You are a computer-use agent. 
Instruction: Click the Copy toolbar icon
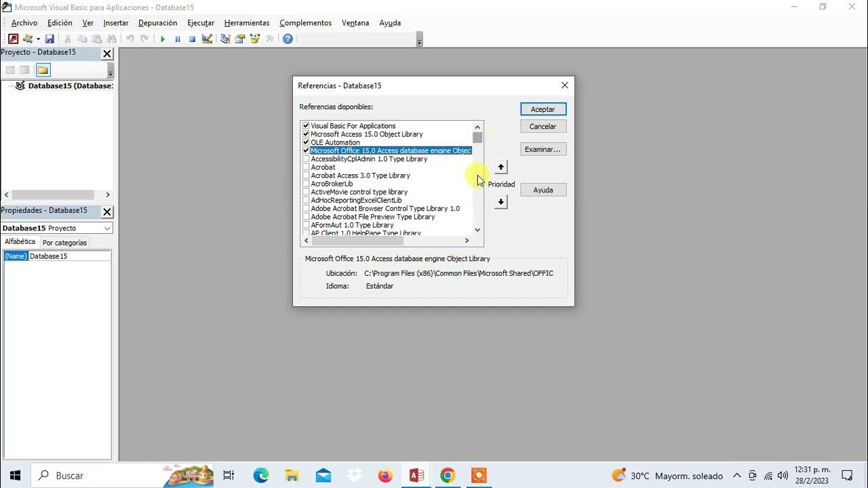point(82,39)
